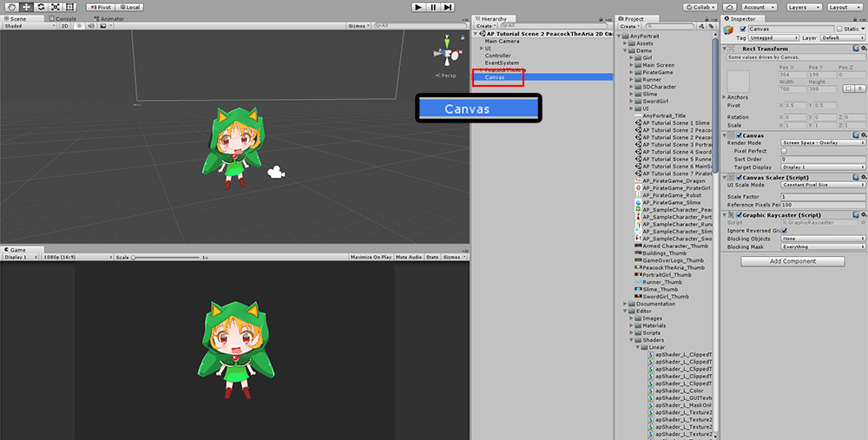Toggle 2D view in Scene
Screen dimensions: 868x440
coord(65,25)
